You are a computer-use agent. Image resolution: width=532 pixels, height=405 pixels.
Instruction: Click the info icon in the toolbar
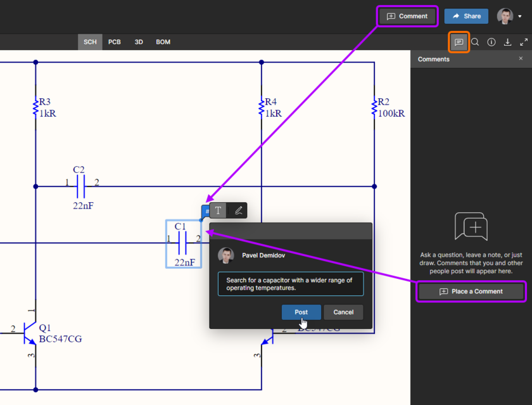[491, 42]
